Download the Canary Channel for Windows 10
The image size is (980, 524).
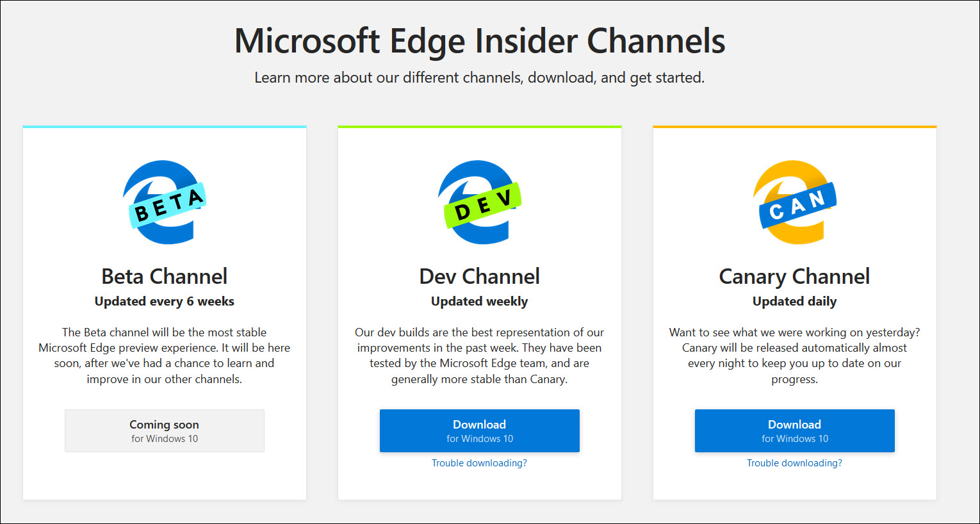795,430
